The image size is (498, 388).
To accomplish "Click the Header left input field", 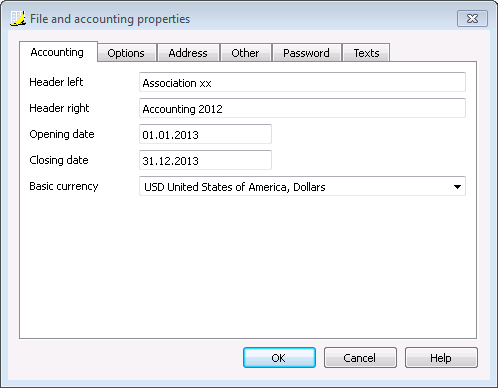I will pyautogui.click(x=302, y=82).
